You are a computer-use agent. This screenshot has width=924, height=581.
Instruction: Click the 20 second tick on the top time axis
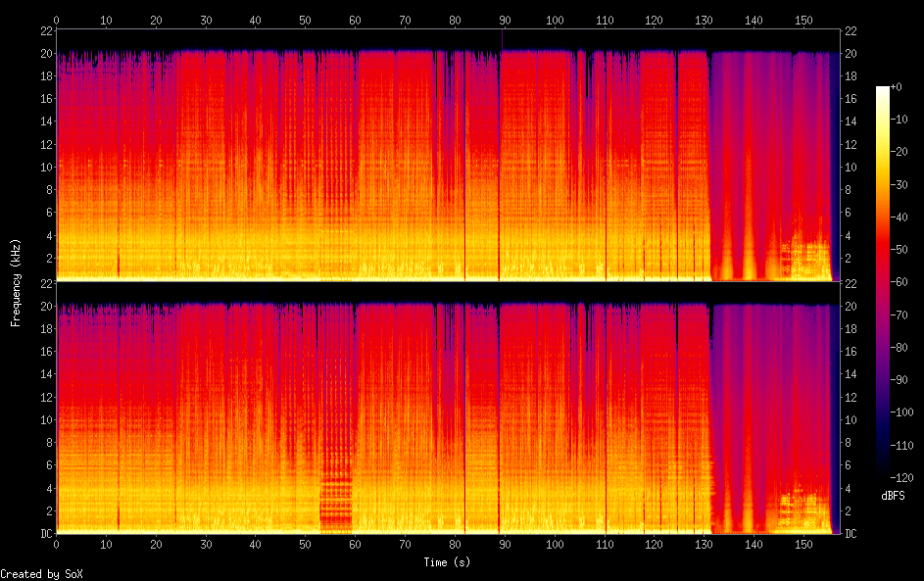pos(156,20)
